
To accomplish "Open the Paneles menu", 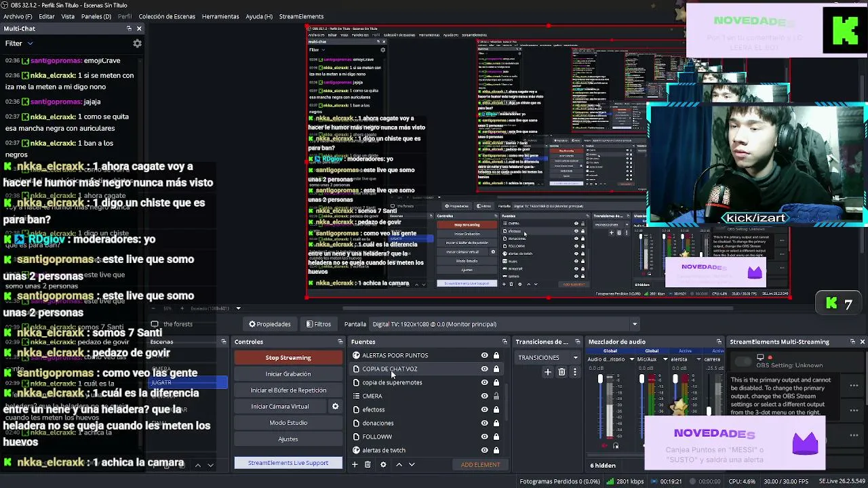I will pyautogui.click(x=96, y=16).
